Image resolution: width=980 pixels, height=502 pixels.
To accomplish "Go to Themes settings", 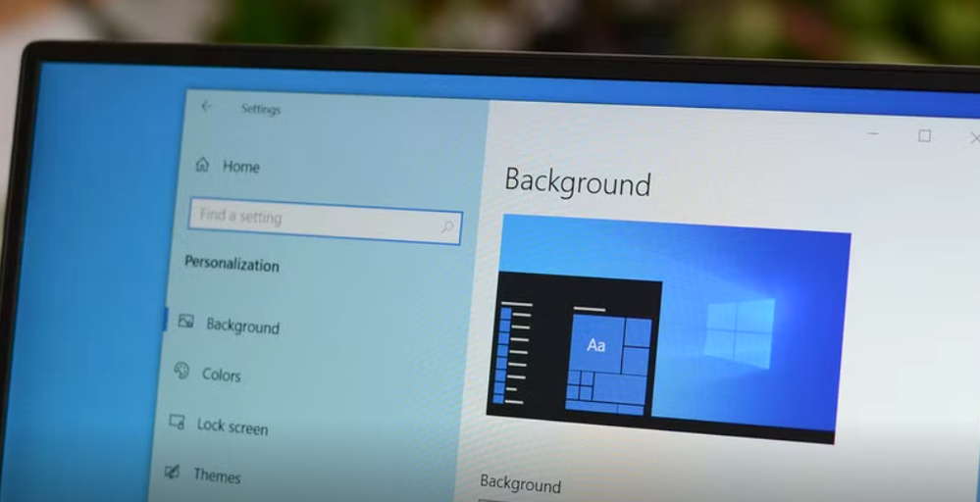I will [x=216, y=476].
